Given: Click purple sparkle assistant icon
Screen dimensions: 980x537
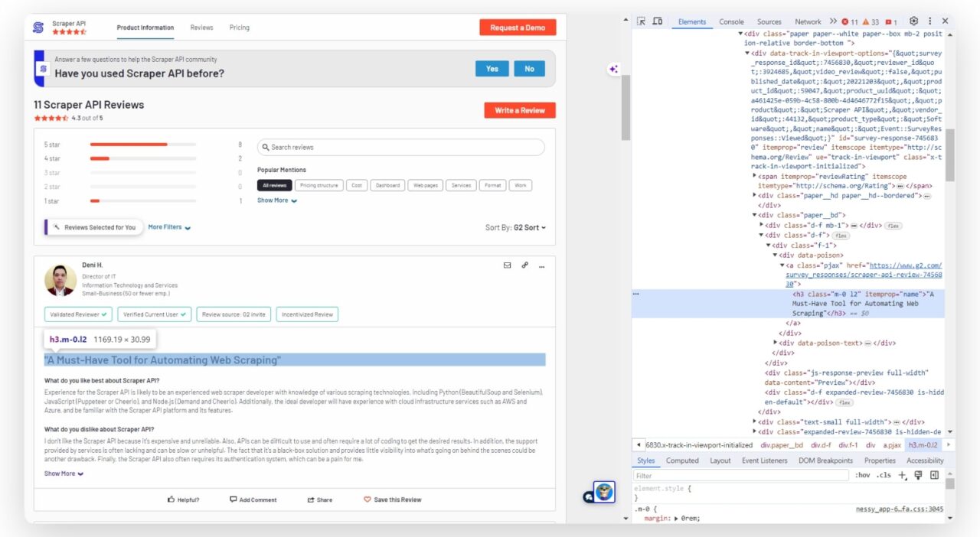Looking at the screenshot, I should (x=613, y=70).
